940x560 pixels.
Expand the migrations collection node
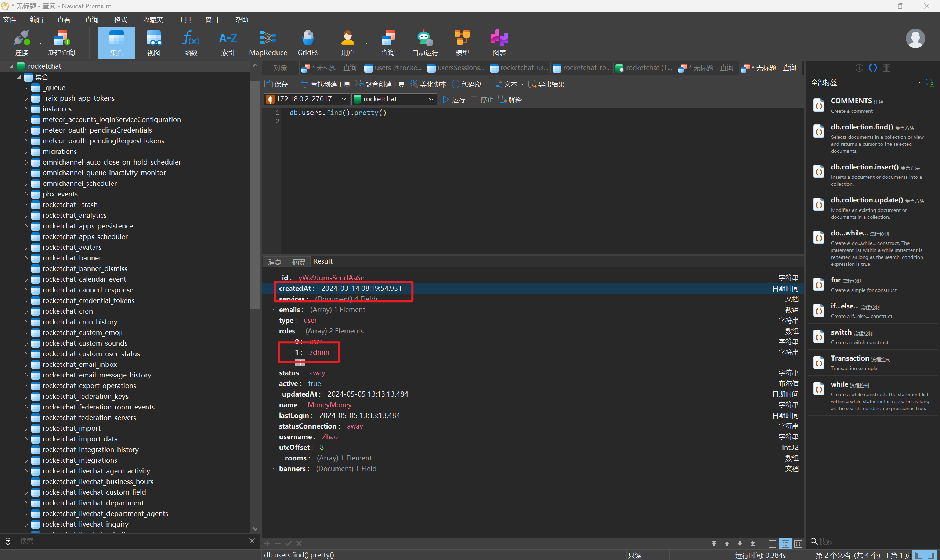(26, 152)
